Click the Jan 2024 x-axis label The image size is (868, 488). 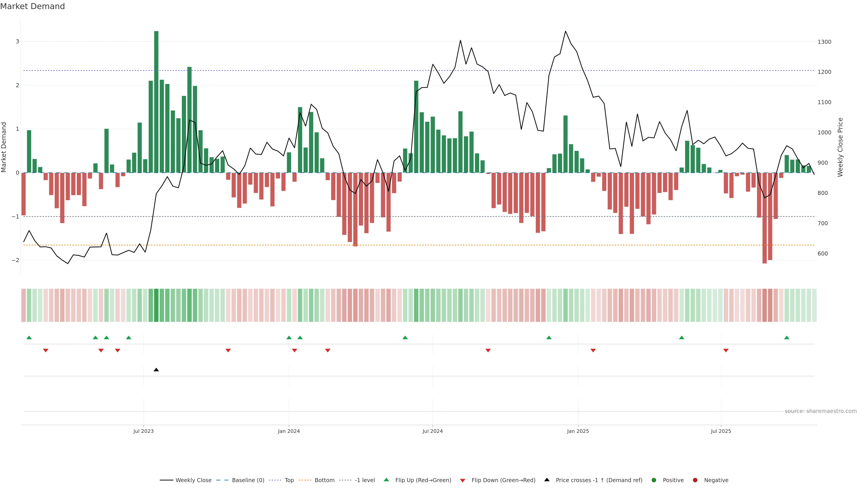tap(289, 431)
